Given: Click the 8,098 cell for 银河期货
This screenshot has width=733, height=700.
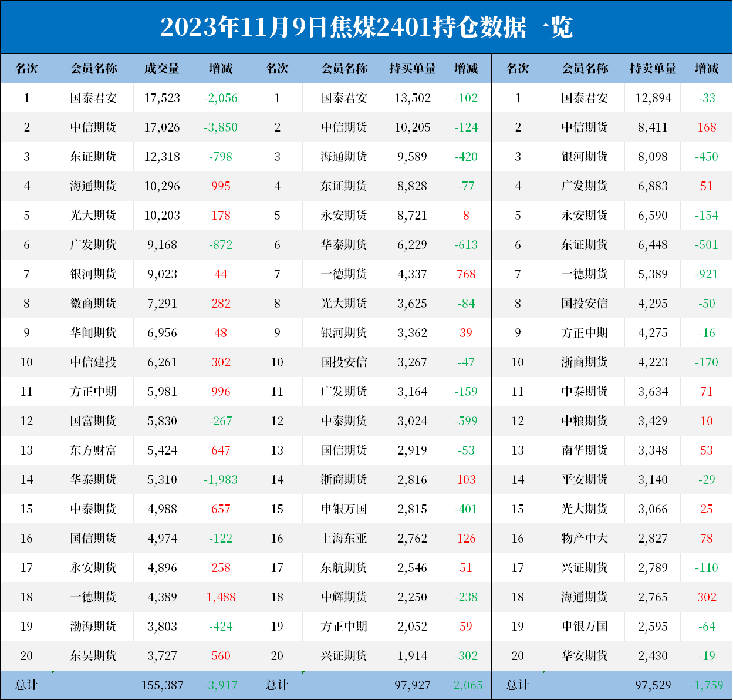Looking at the screenshot, I should point(653,157).
